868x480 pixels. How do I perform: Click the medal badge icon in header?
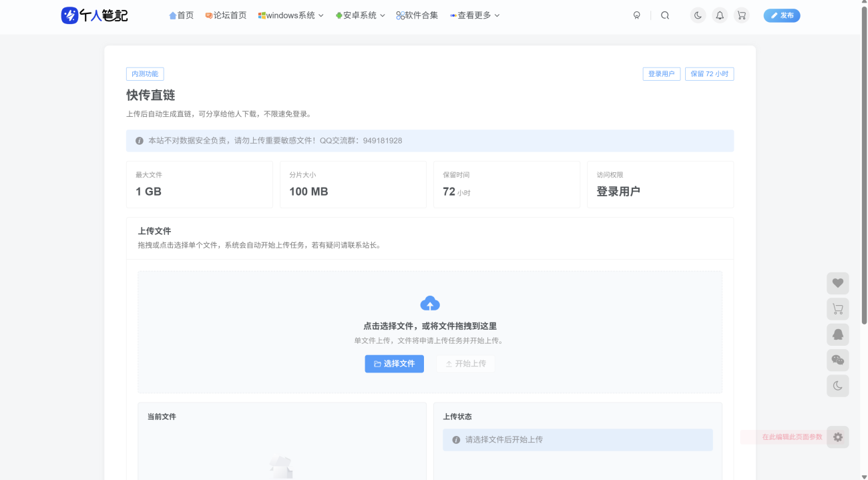coord(637,15)
